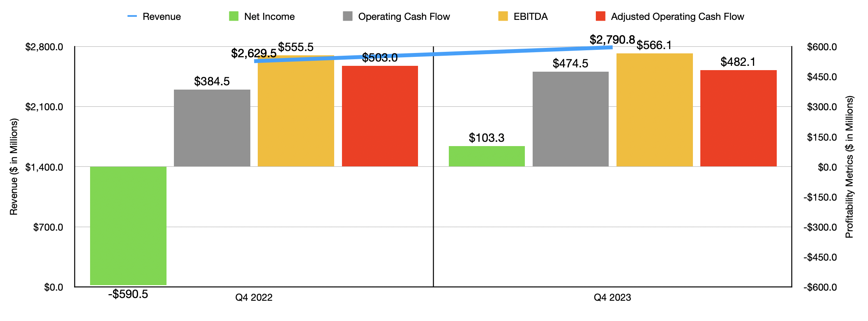Select the Revenue legend label text

(161, 17)
